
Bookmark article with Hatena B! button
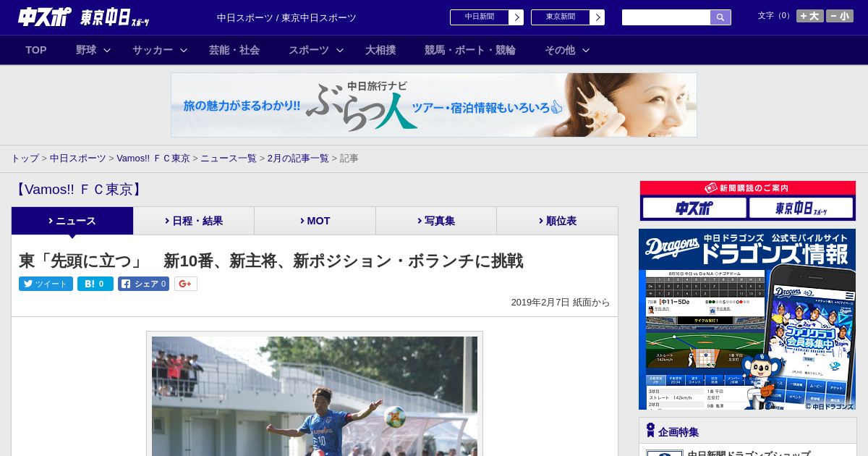pyautogui.click(x=95, y=284)
